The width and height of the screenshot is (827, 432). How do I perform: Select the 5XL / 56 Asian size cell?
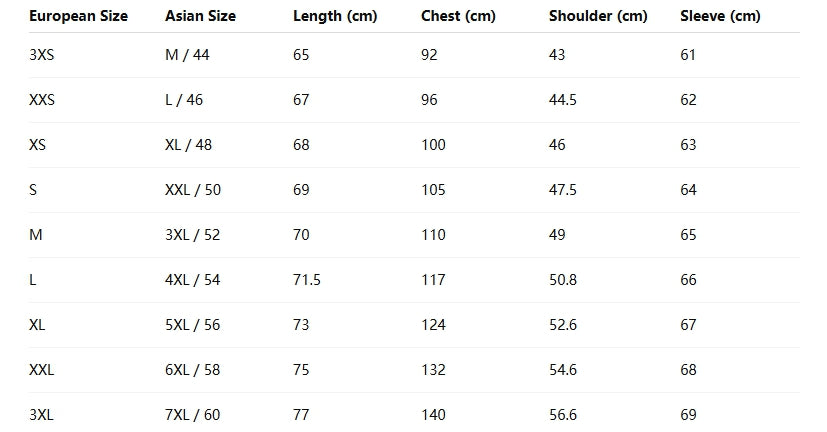pos(193,325)
